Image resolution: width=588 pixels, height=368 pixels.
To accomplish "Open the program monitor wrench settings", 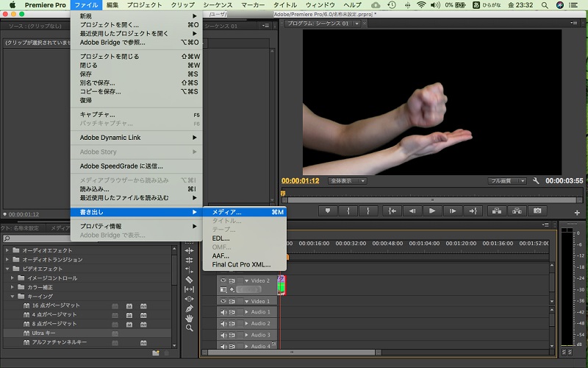I will [x=537, y=180].
